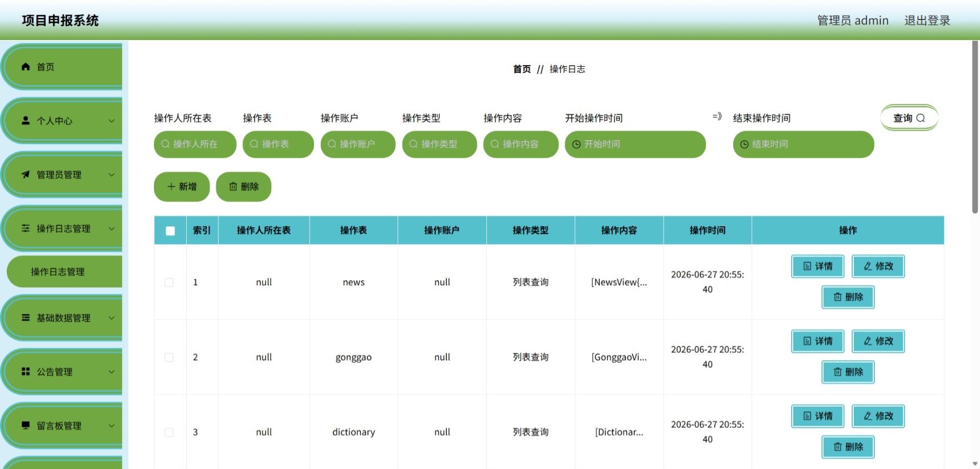The width and height of the screenshot is (980, 469).
Task: Click 管理员 admin in header
Action: 853,21
